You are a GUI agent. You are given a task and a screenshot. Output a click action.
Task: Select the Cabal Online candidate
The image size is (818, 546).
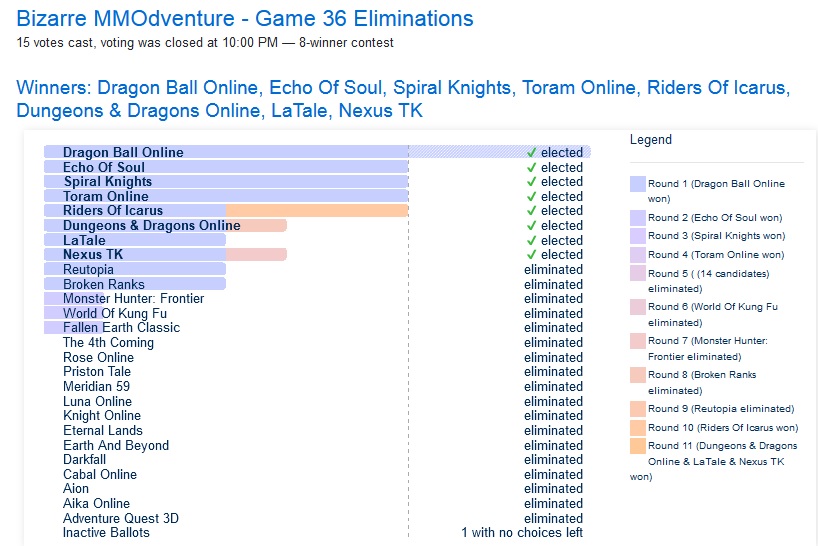100,475
